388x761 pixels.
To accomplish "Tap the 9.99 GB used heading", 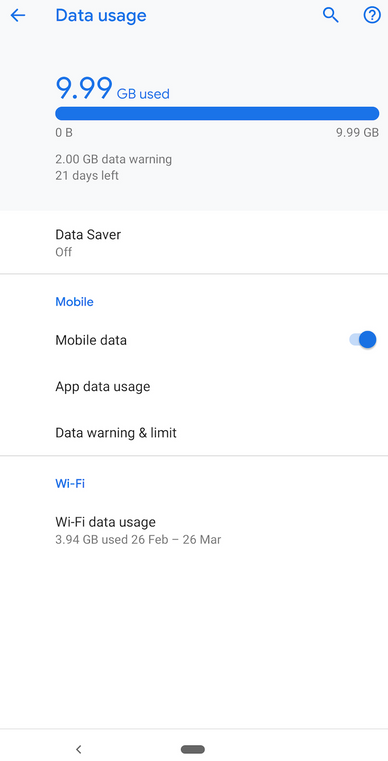I will [113, 89].
